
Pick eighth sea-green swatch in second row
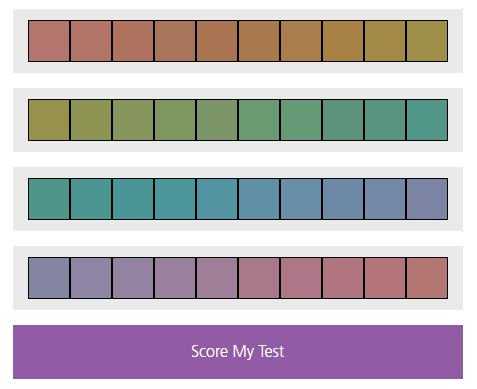click(343, 120)
